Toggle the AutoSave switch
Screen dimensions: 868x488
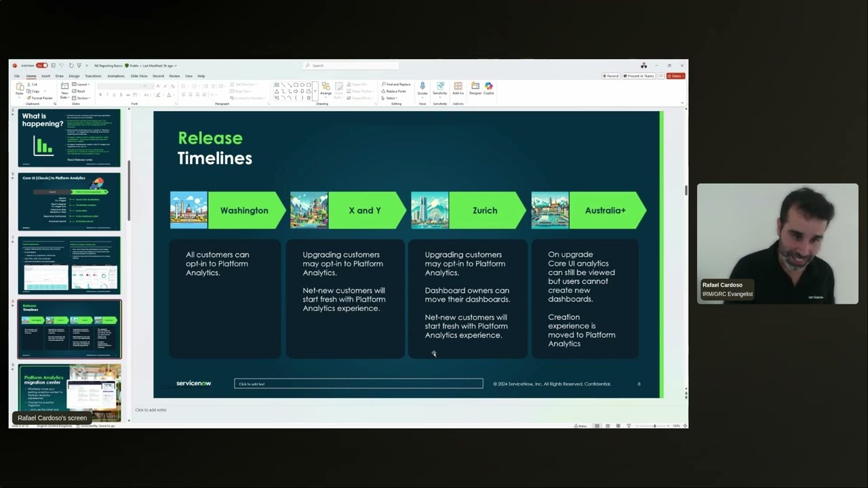(42, 66)
